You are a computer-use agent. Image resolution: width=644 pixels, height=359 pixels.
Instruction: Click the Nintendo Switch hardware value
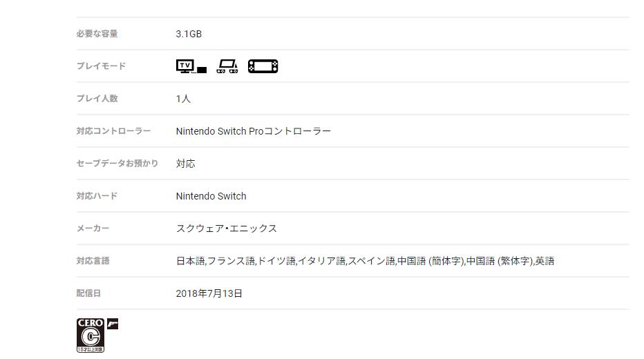211,196
